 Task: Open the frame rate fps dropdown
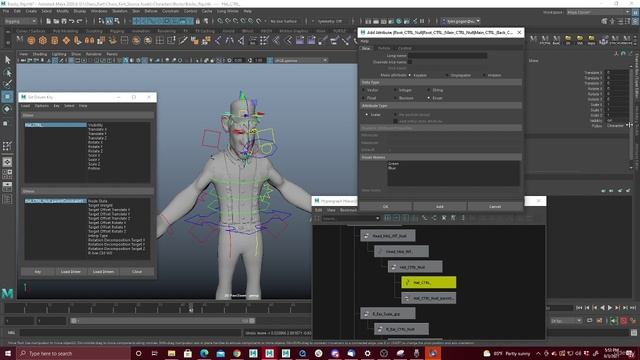point(566,321)
